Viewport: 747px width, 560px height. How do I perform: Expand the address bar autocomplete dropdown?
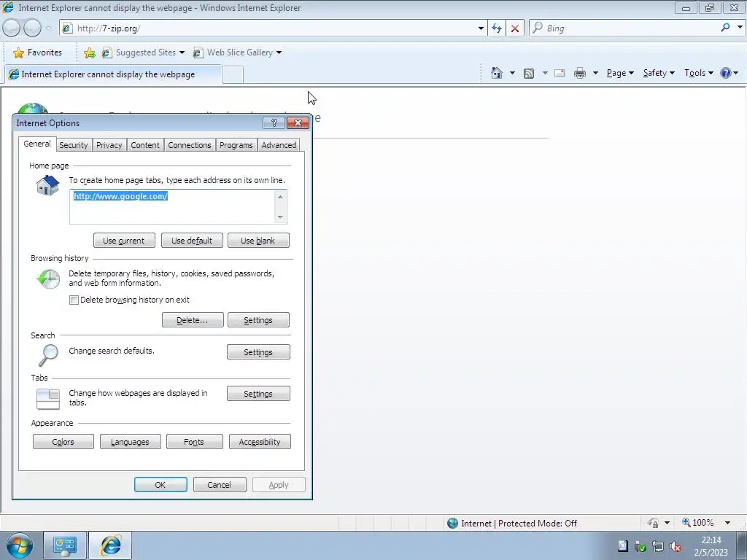pyautogui.click(x=481, y=28)
